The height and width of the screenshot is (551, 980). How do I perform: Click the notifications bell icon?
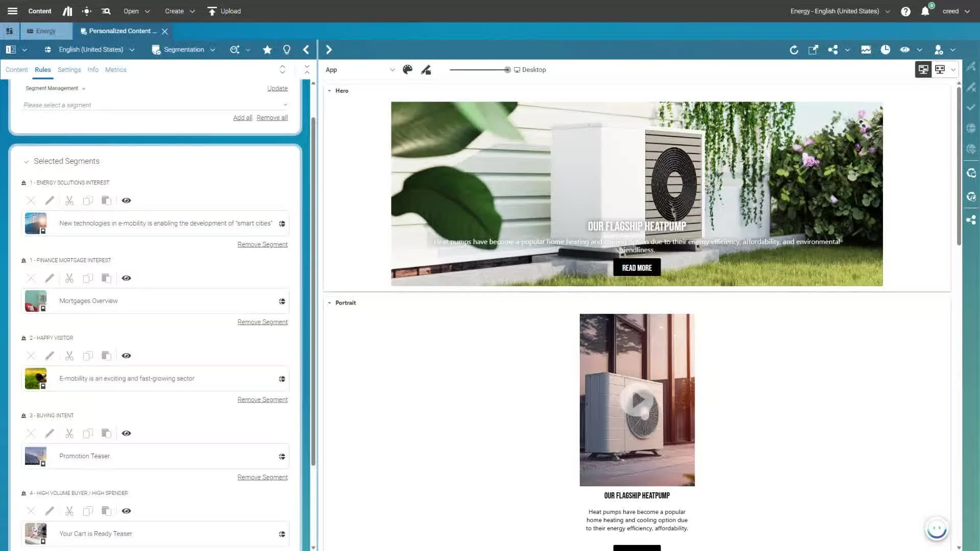click(x=925, y=11)
